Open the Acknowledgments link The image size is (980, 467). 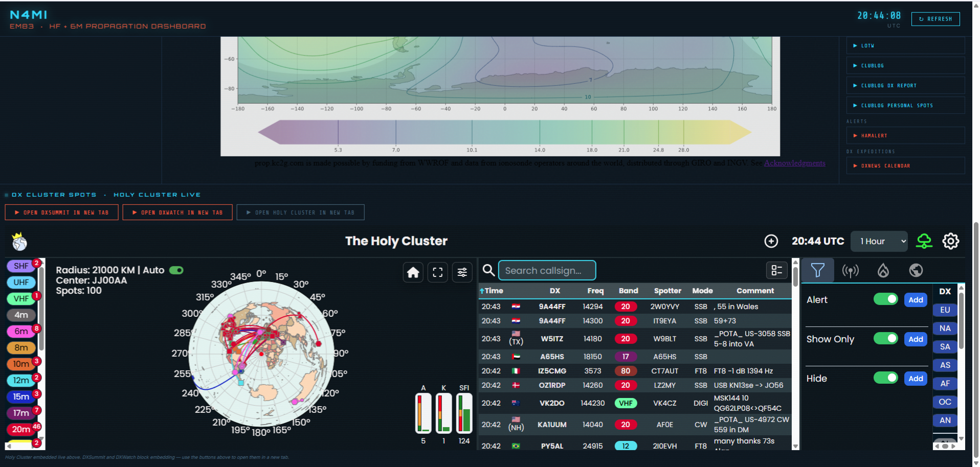(794, 163)
